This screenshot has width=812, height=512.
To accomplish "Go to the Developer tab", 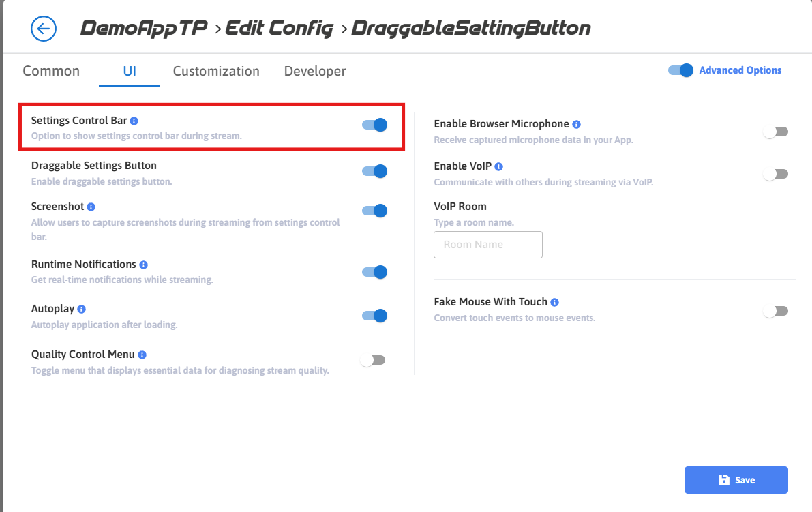I will pyautogui.click(x=315, y=71).
